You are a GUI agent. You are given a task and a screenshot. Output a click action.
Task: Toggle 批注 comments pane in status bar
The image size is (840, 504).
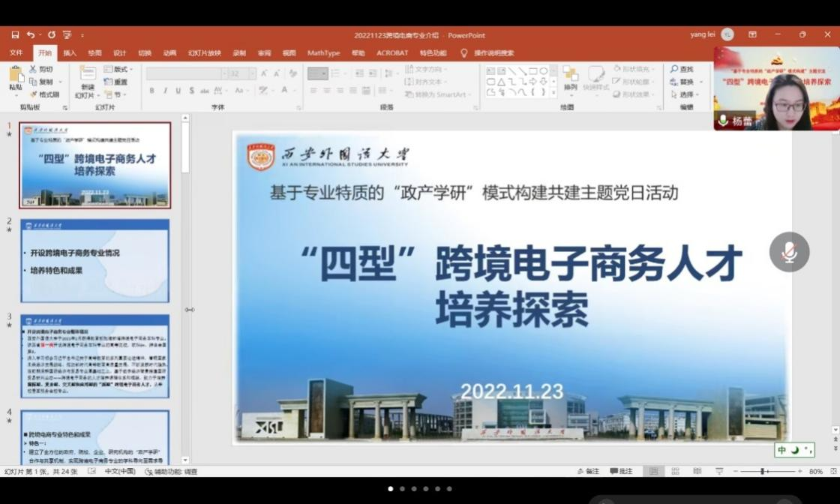pos(621,472)
